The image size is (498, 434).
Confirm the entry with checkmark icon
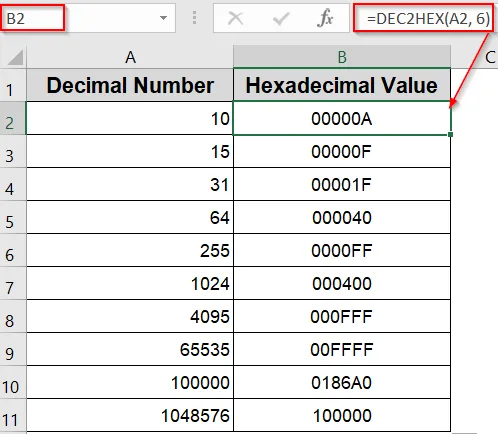coord(281,18)
